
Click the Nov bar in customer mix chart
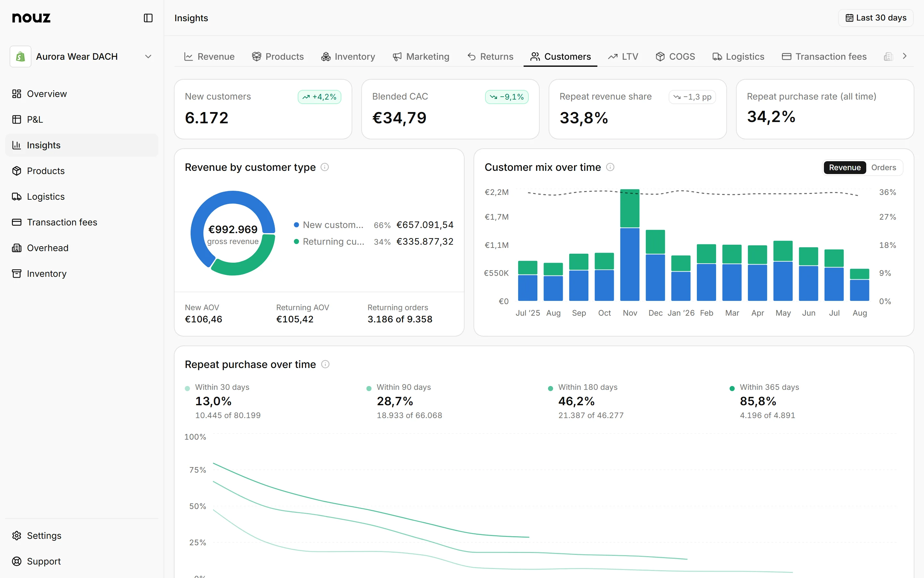[x=629, y=245]
